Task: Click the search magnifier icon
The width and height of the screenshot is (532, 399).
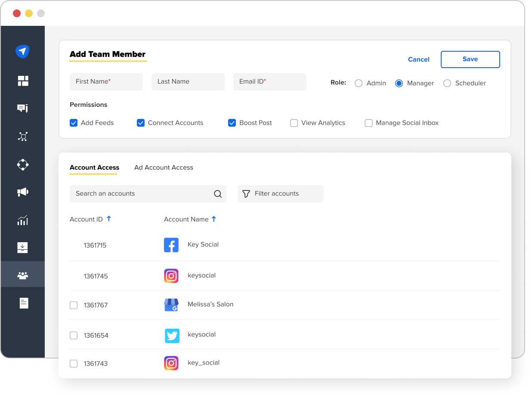Action: [218, 194]
